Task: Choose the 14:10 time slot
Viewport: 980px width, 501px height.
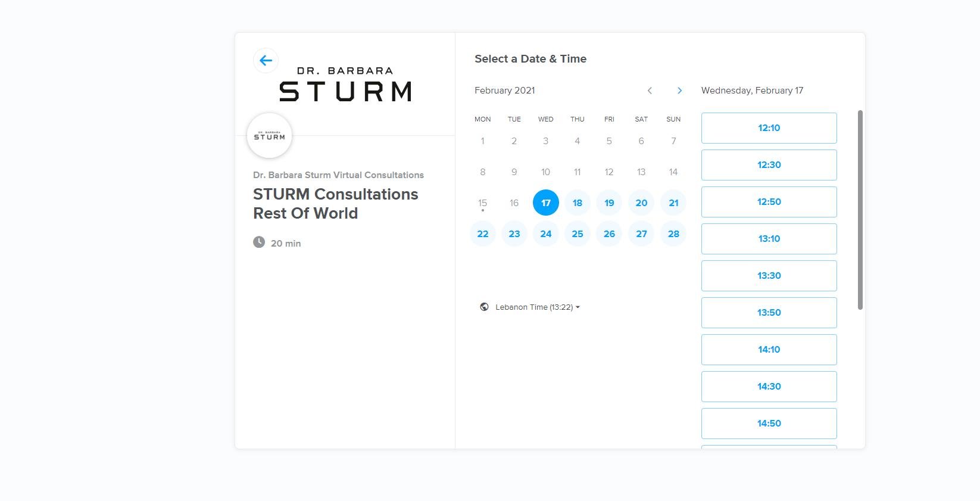Action: click(x=769, y=350)
